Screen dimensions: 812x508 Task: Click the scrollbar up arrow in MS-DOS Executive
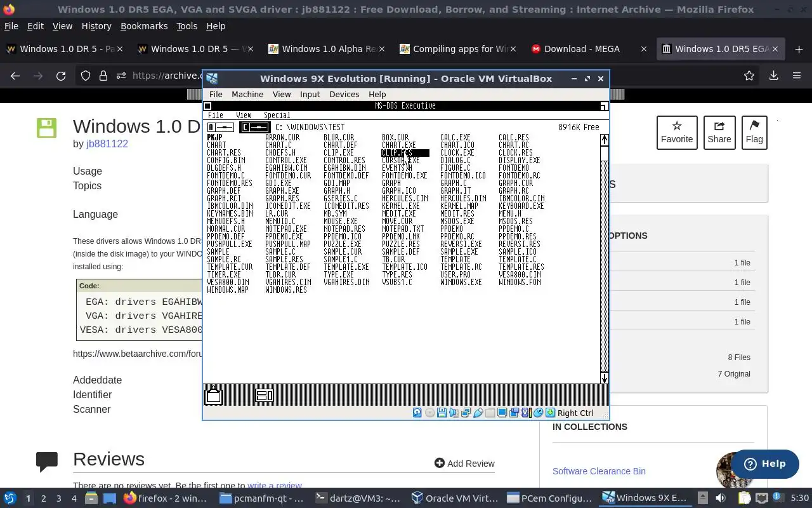(x=605, y=140)
